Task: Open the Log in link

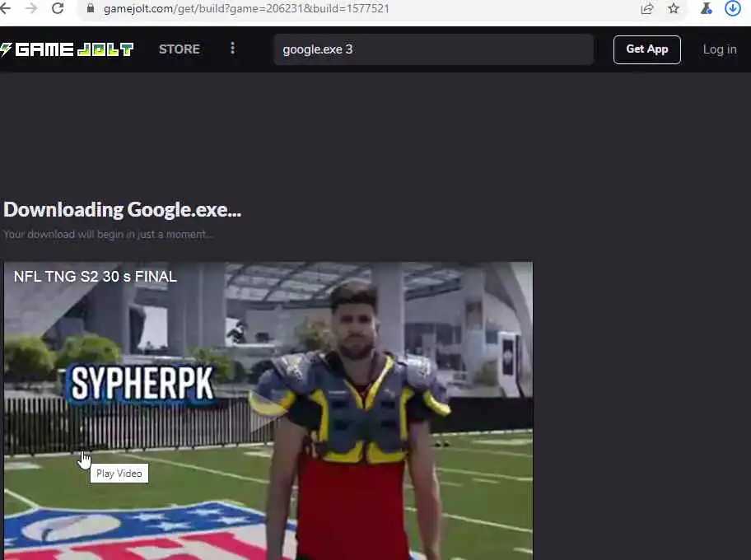Action: tap(720, 49)
